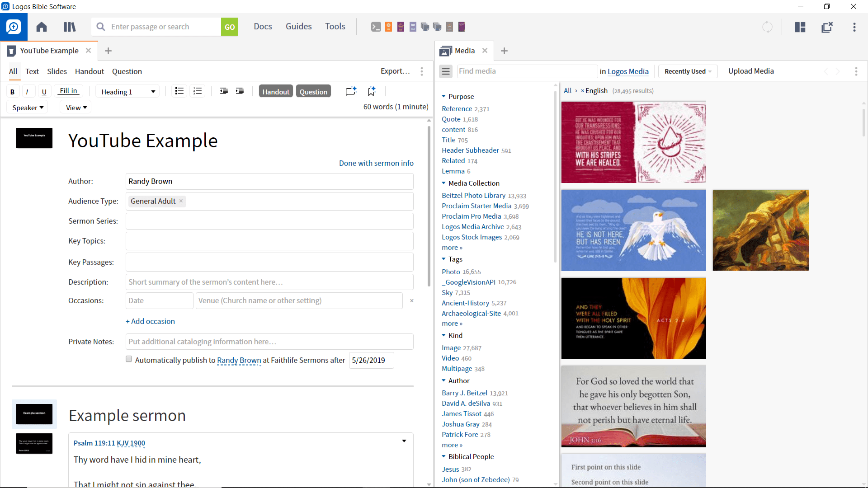Screen dimensions: 868x488
Task: Click the bulleted list icon
Action: coord(179,91)
